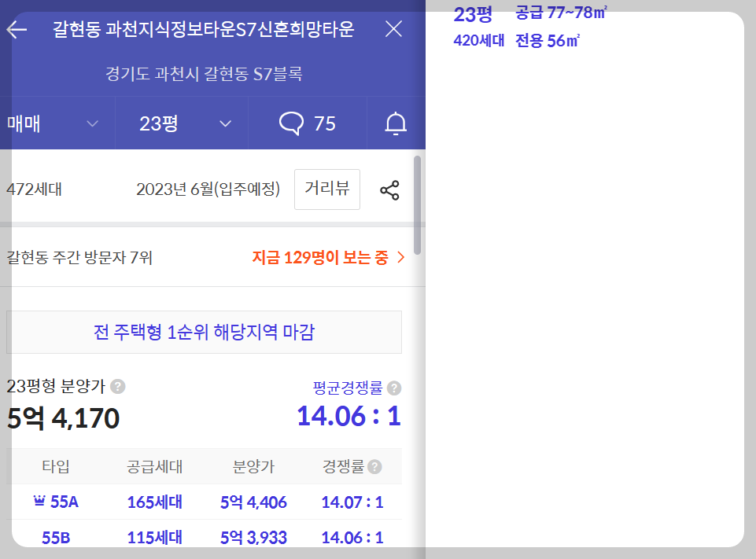This screenshot has width=756, height=559.
Task: Click 전용 56㎡ in right panel
Action: tap(548, 40)
